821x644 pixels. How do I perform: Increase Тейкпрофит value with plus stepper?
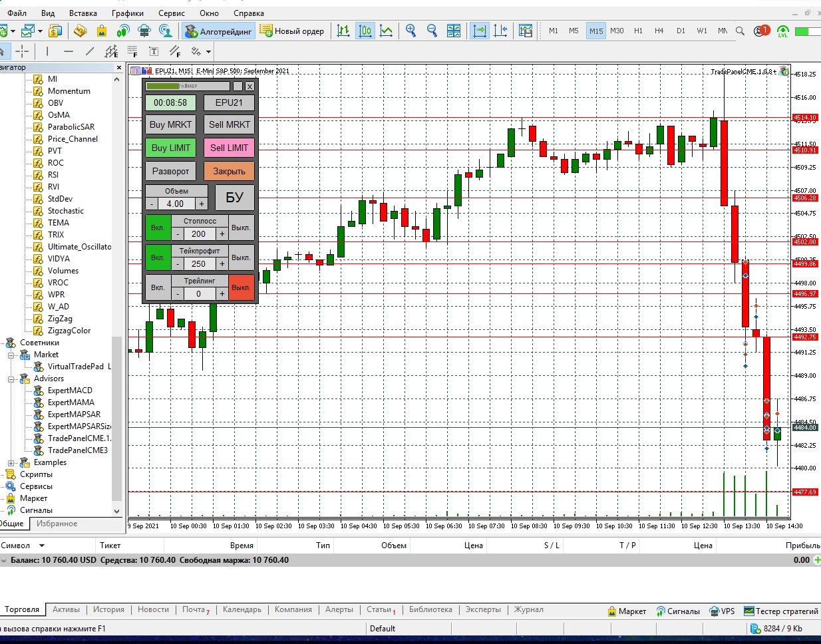tap(222, 264)
